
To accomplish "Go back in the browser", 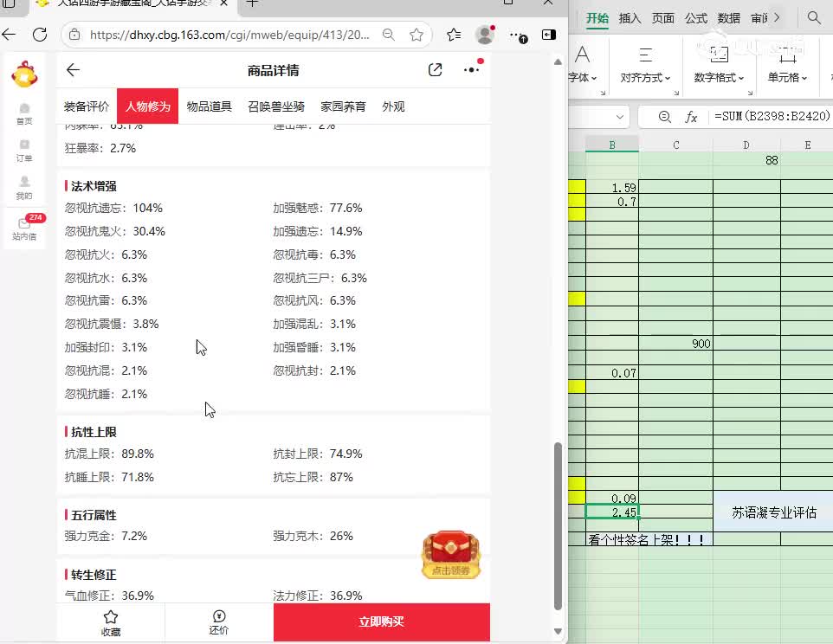I will coord(9,35).
